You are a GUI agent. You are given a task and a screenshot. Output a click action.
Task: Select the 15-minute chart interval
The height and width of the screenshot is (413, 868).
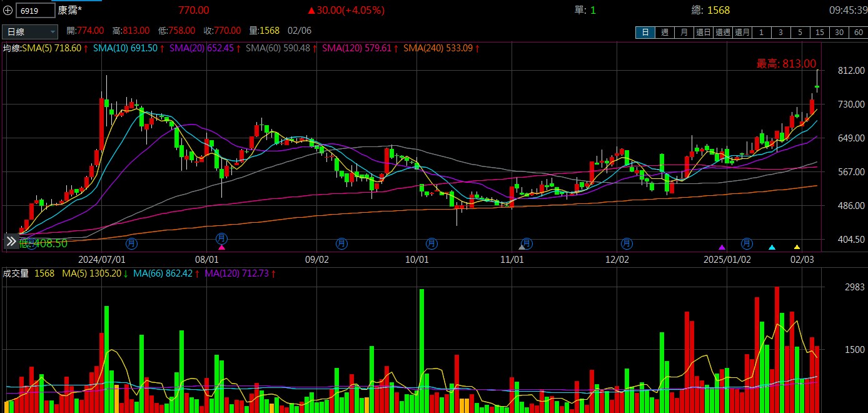[x=819, y=33]
